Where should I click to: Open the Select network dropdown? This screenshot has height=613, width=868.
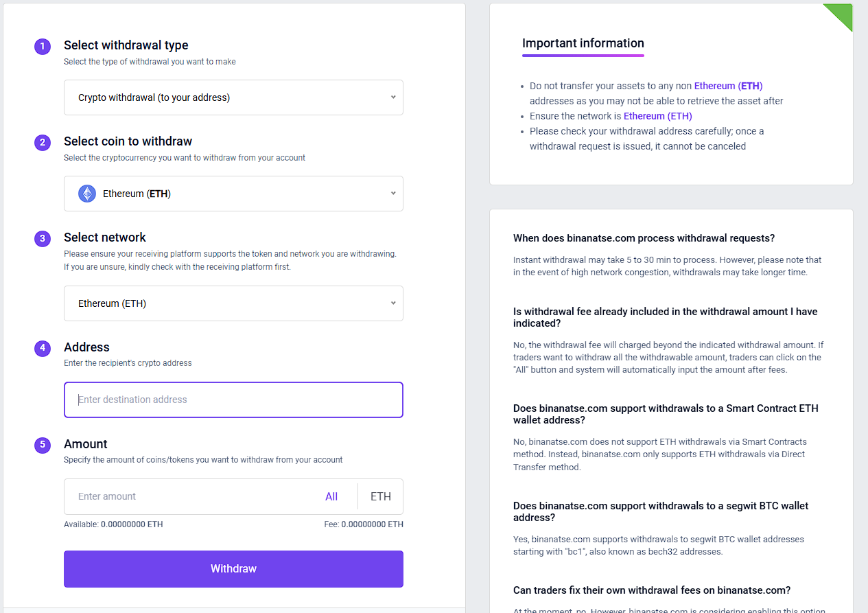coord(233,303)
